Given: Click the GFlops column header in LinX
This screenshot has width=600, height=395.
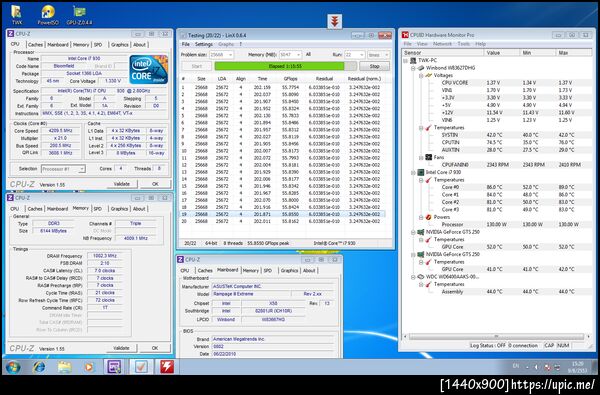Looking at the screenshot, I should (290, 79).
